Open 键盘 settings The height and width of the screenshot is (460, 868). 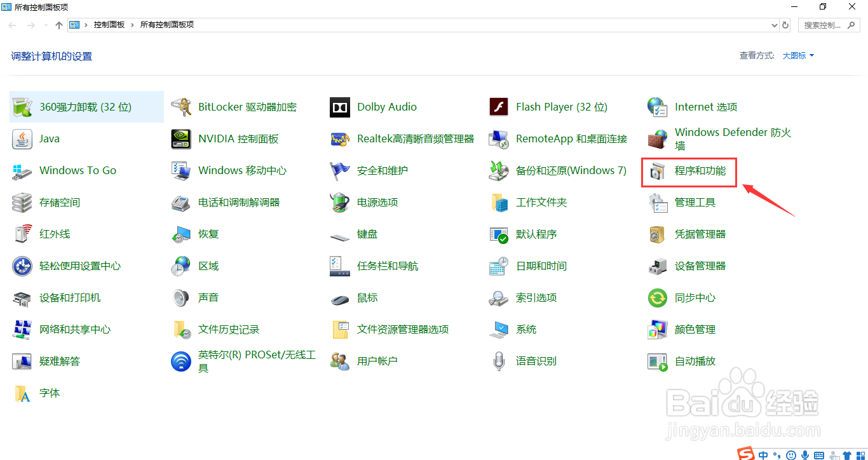pos(367,234)
